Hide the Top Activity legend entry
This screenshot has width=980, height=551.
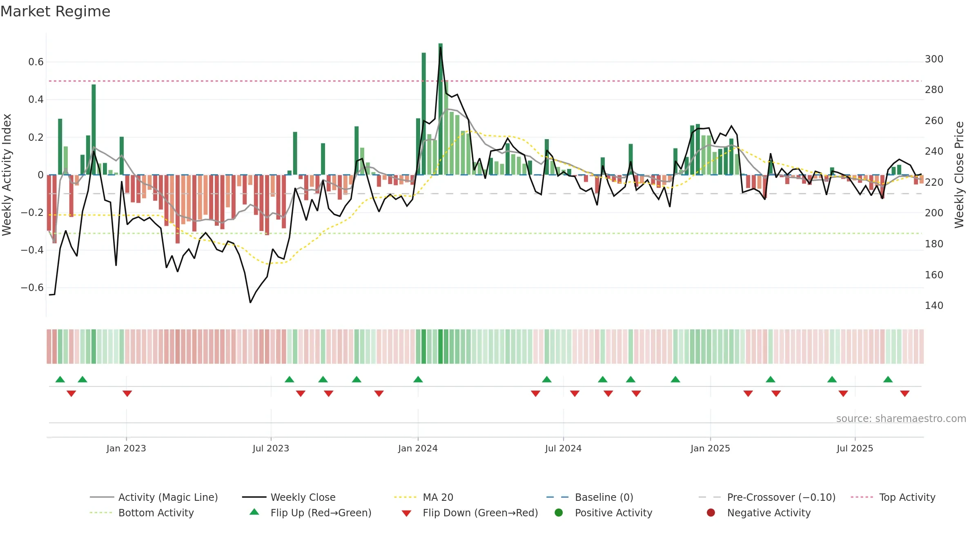click(x=893, y=497)
